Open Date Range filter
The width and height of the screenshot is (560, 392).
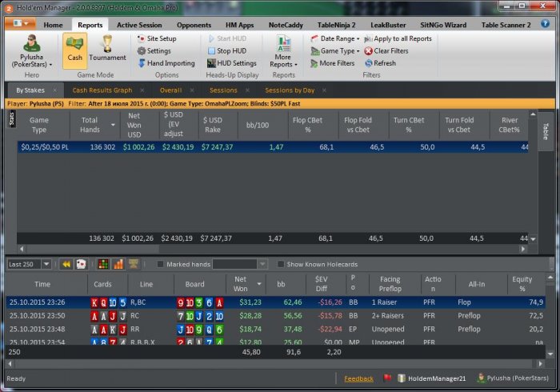[335, 38]
